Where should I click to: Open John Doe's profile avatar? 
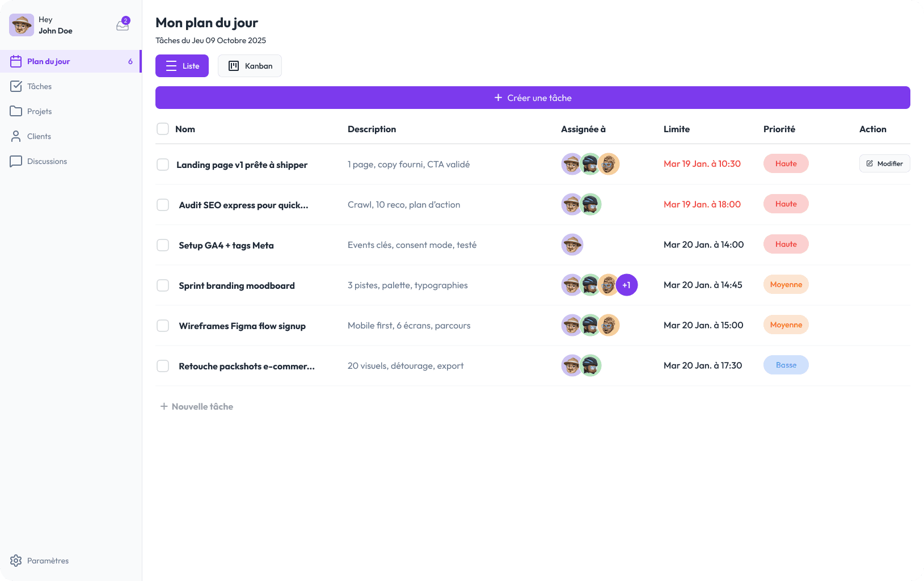[x=21, y=25]
